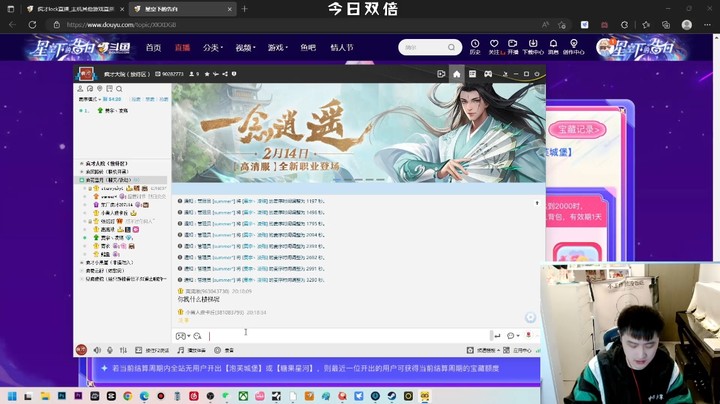The height and width of the screenshot is (404, 720).
Task: Select the highlighted current channel row
Action: point(121,180)
